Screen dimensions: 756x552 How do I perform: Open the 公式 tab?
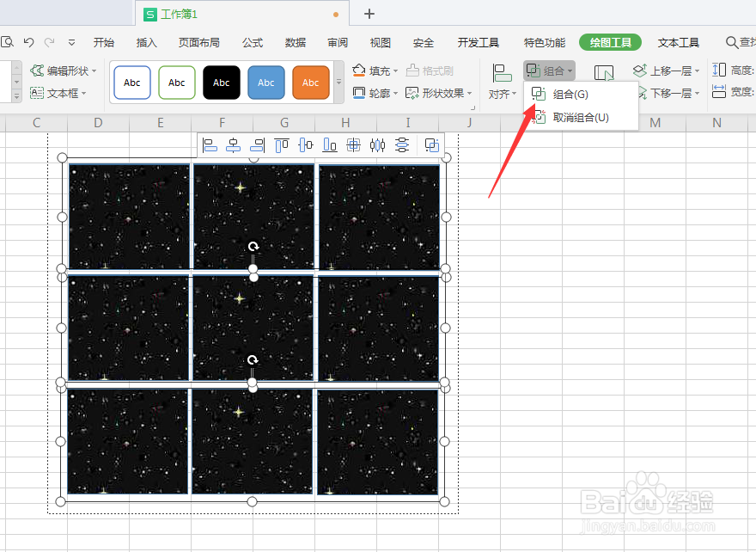(x=253, y=42)
